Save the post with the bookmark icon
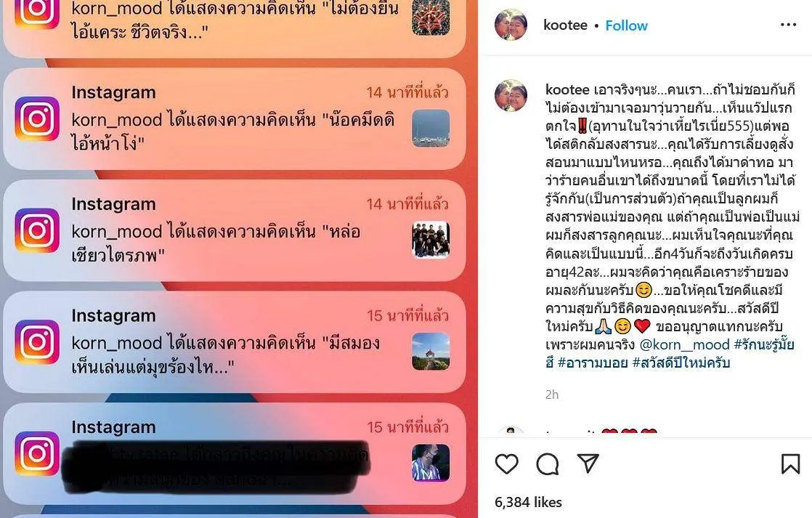The width and height of the screenshot is (812, 518). click(790, 464)
